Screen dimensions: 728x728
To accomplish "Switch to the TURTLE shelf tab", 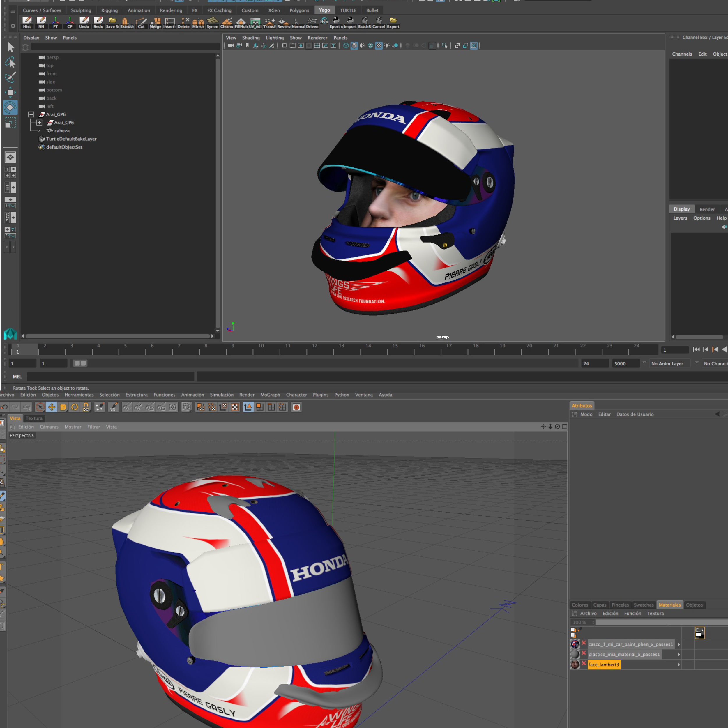I will click(x=348, y=10).
